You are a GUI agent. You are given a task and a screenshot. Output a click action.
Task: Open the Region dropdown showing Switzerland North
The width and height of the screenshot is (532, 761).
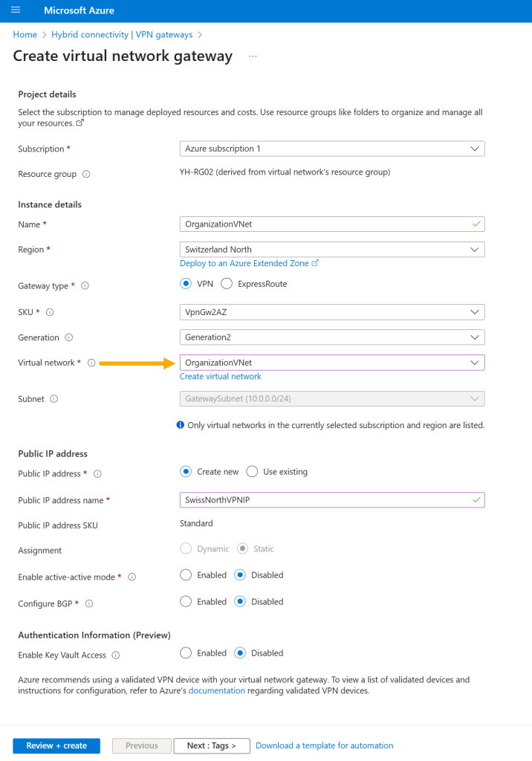pyautogui.click(x=332, y=250)
